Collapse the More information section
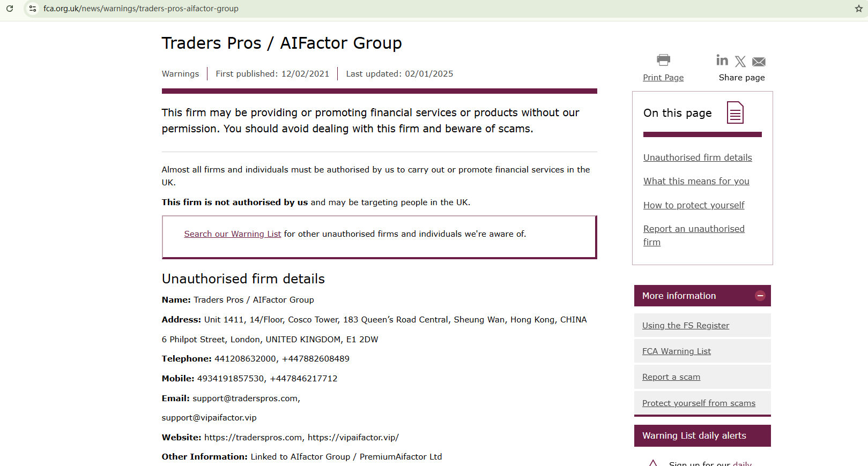This screenshot has width=868, height=466. coord(760,296)
